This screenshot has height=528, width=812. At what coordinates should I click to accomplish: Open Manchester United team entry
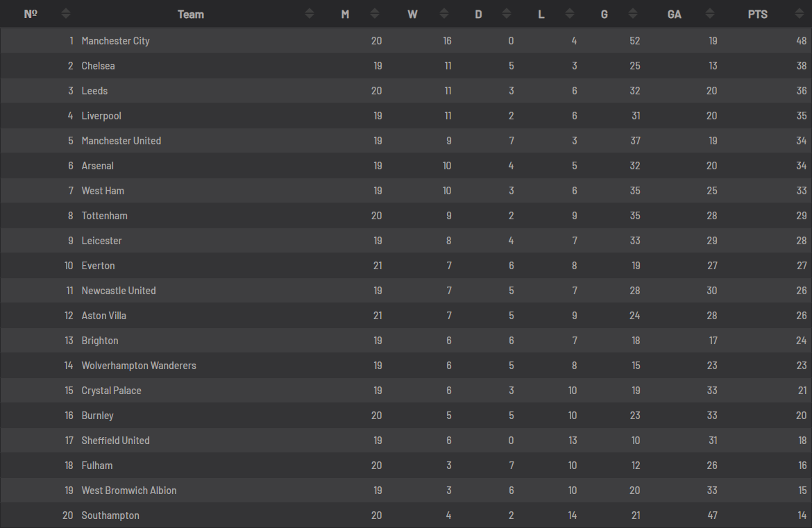121,141
